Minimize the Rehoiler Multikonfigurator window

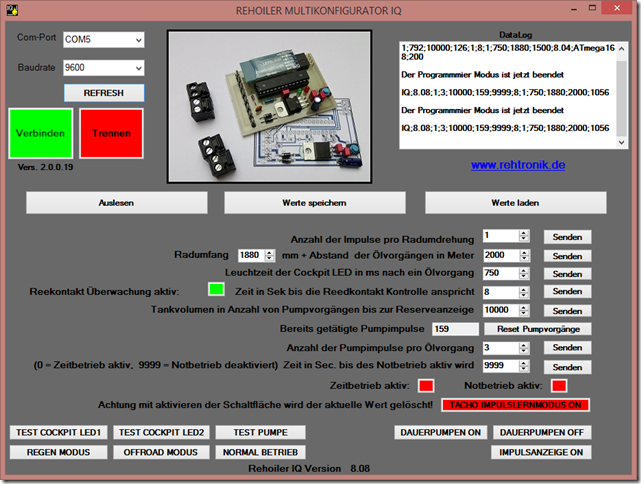tap(574, 9)
